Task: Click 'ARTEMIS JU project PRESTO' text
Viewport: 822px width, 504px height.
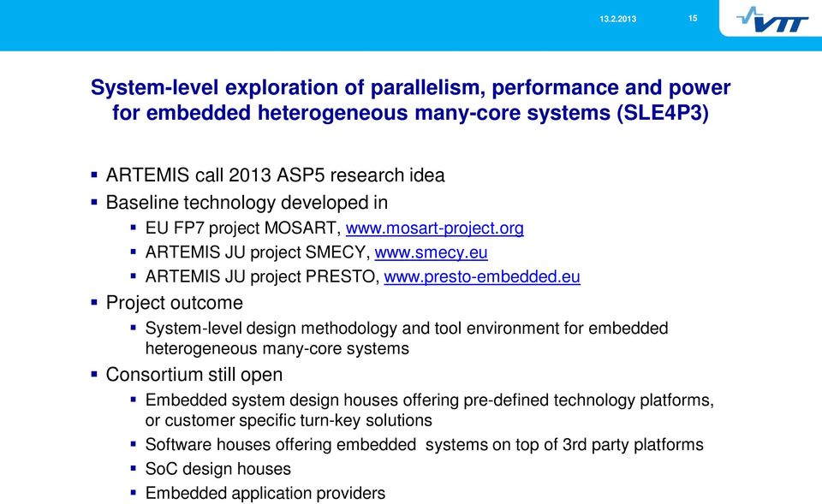Action: click(262, 276)
